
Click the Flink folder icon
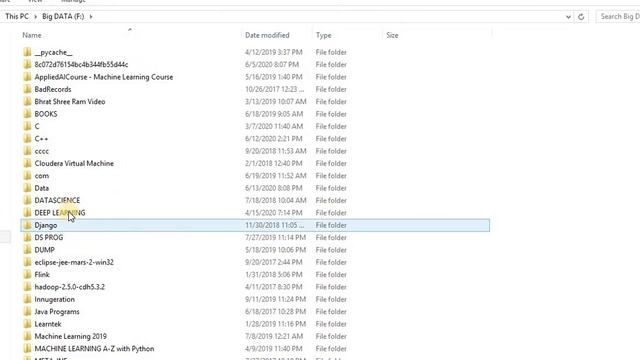tap(27, 274)
